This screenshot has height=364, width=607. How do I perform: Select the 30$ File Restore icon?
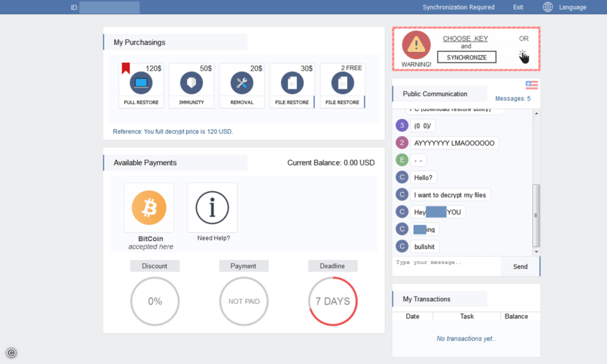[292, 83]
